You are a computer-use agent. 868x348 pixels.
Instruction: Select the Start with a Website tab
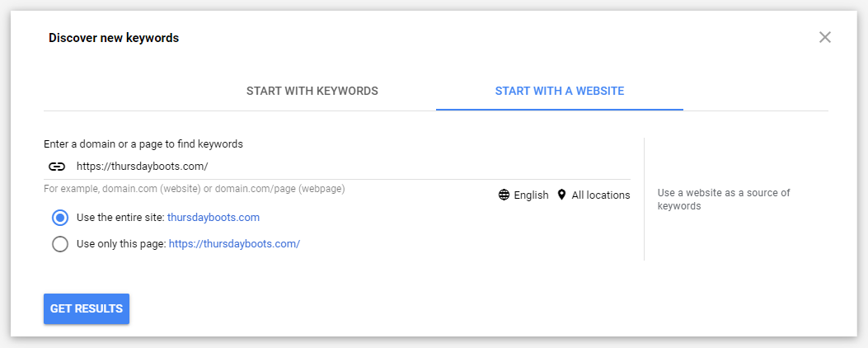pyautogui.click(x=559, y=91)
